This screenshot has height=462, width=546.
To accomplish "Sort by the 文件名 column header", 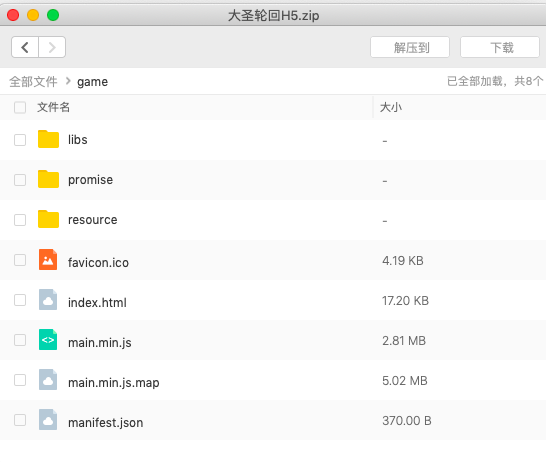I will pyautogui.click(x=53, y=107).
